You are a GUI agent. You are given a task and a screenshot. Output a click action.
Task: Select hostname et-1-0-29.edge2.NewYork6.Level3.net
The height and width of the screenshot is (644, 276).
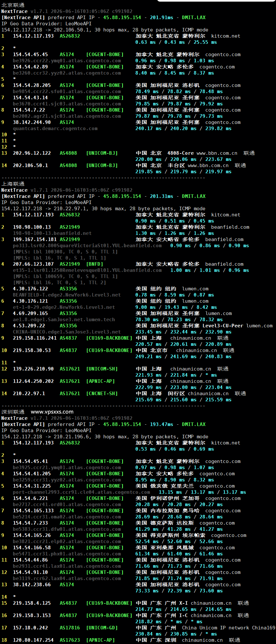(64, 307)
